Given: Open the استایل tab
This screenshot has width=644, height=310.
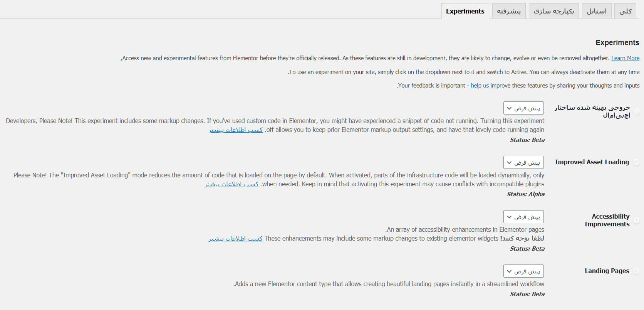Looking at the screenshot, I should point(596,11).
